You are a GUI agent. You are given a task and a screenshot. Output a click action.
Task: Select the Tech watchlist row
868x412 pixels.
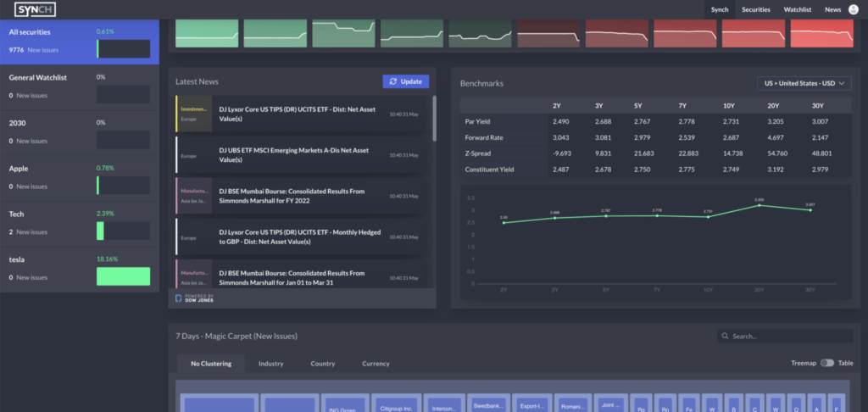pyautogui.click(x=79, y=224)
